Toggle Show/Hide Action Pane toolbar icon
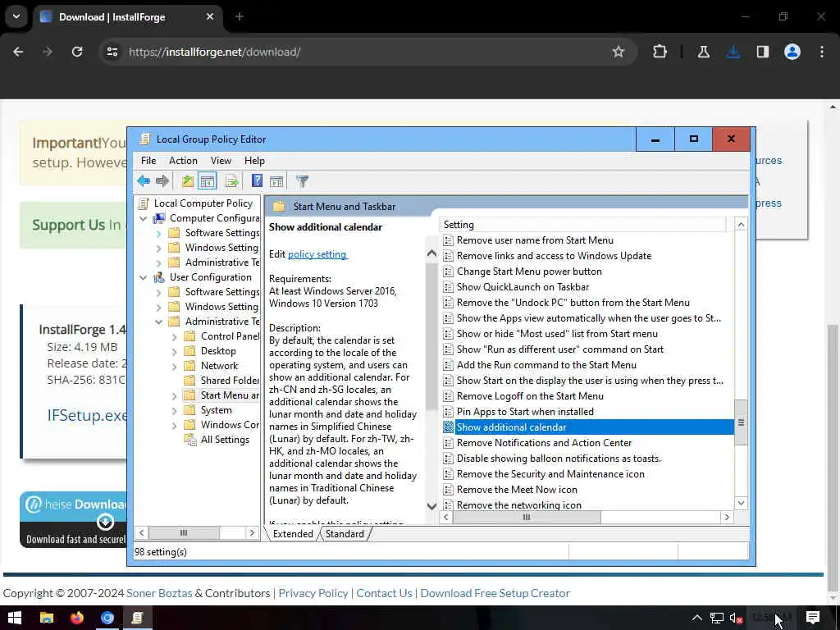840x630 pixels. pos(276,181)
